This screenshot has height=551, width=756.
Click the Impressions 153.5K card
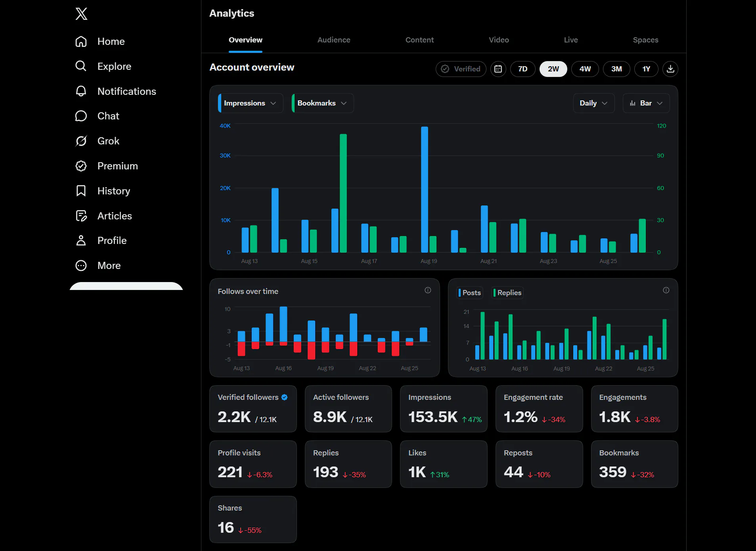[444, 409]
